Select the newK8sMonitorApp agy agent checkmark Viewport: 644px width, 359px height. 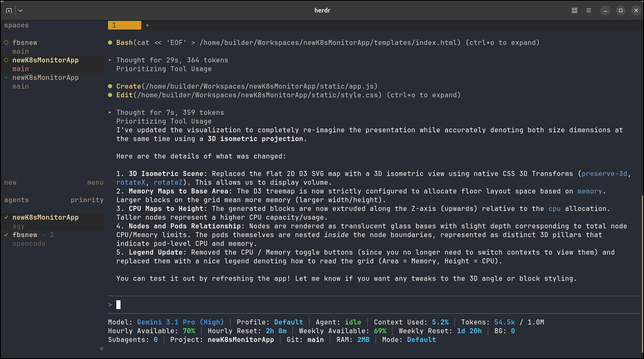coord(6,218)
